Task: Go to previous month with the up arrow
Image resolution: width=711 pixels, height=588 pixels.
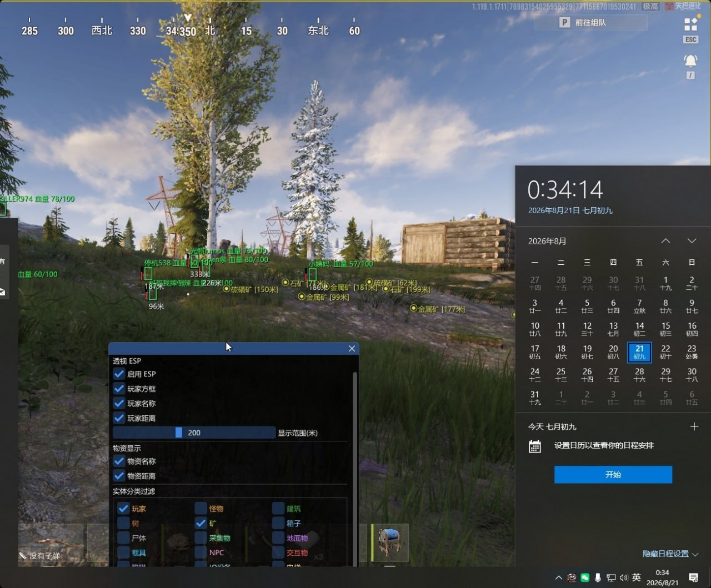Action: coord(665,241)
